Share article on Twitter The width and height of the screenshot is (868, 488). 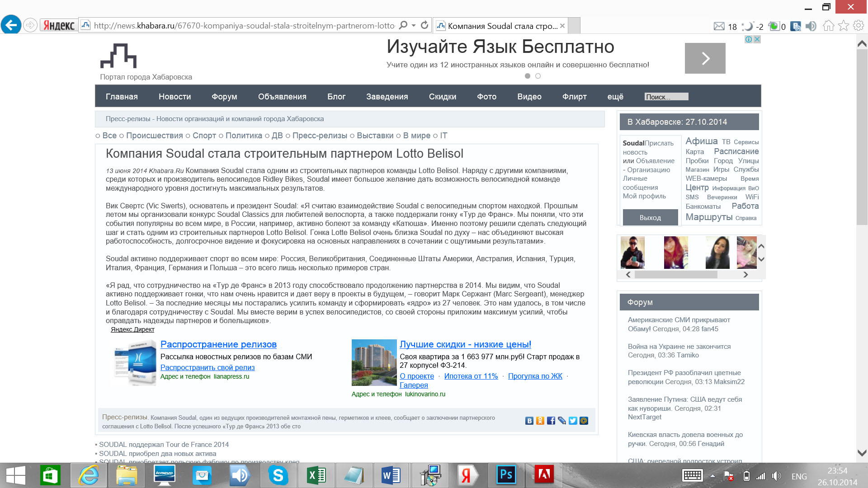(573, 421)
